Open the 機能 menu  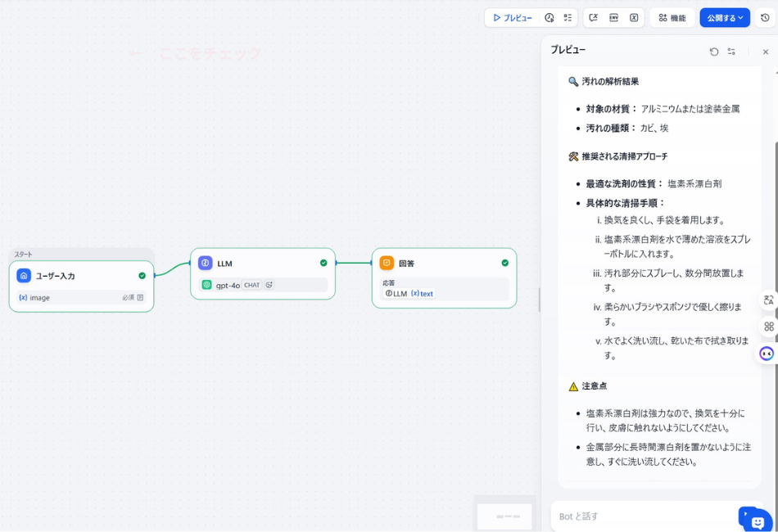672,17
